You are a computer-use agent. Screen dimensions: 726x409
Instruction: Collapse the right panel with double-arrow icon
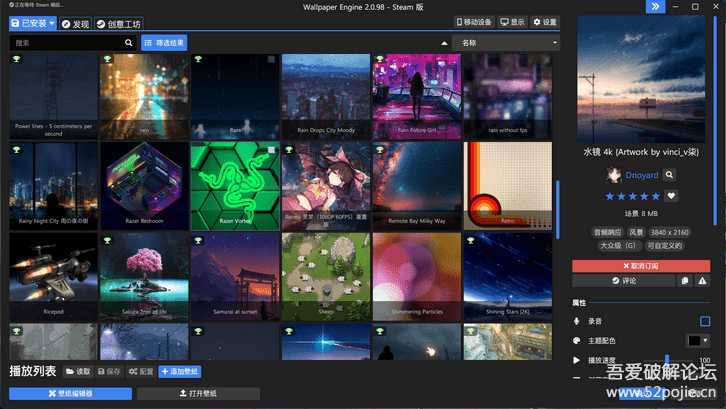tap(655, 6)
